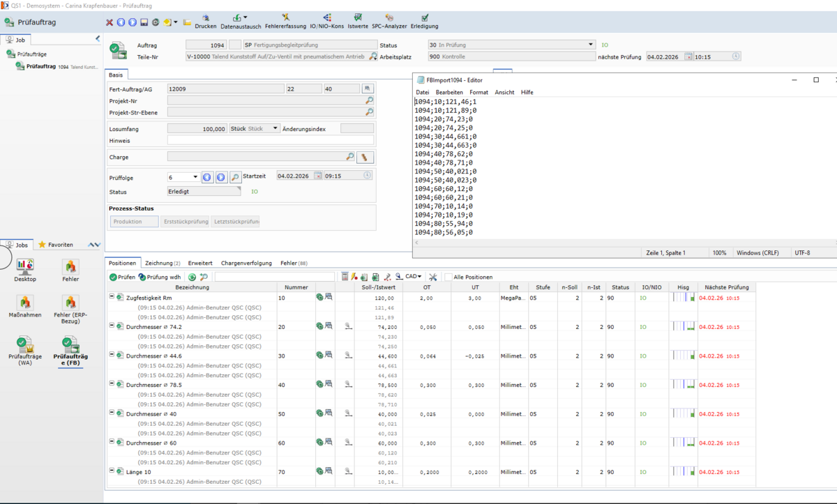837x504 pixels.
Task: Collapse the left navigation panel arrow
Action: (x=97, y=39)
